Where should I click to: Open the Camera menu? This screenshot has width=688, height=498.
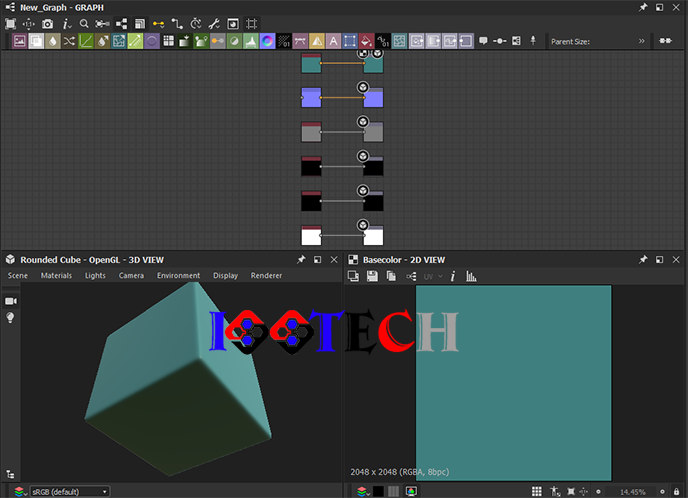[131, 276]
